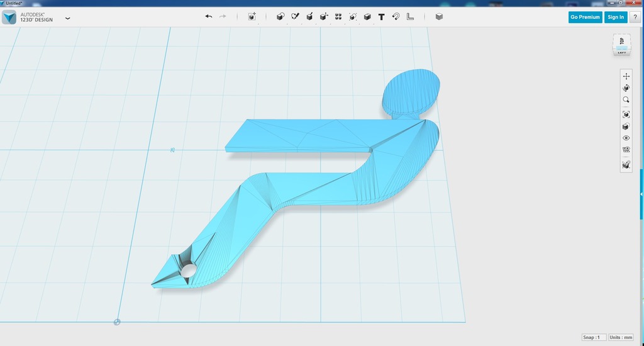
Task: Activate the Snap magnet tool
Action: (396, 17)
